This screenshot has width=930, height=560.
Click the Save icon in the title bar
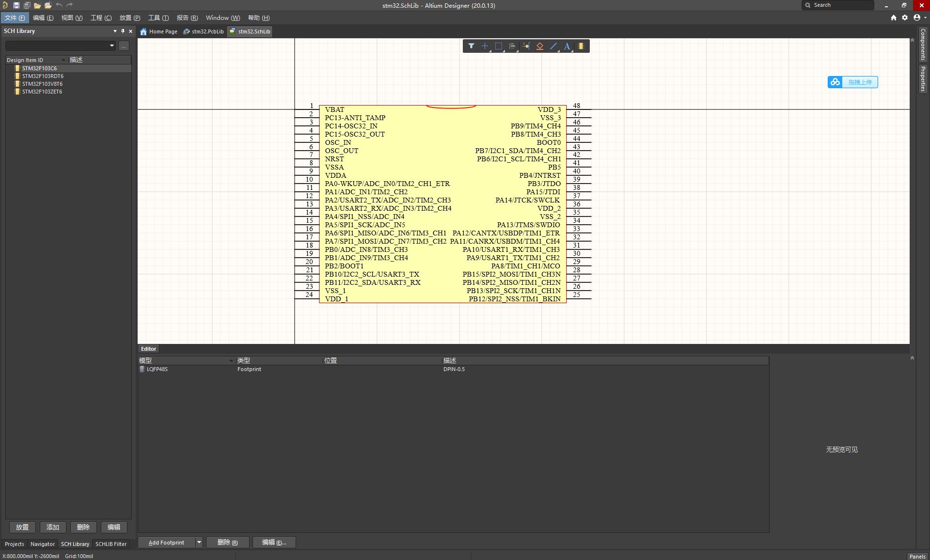coord(16,5)
